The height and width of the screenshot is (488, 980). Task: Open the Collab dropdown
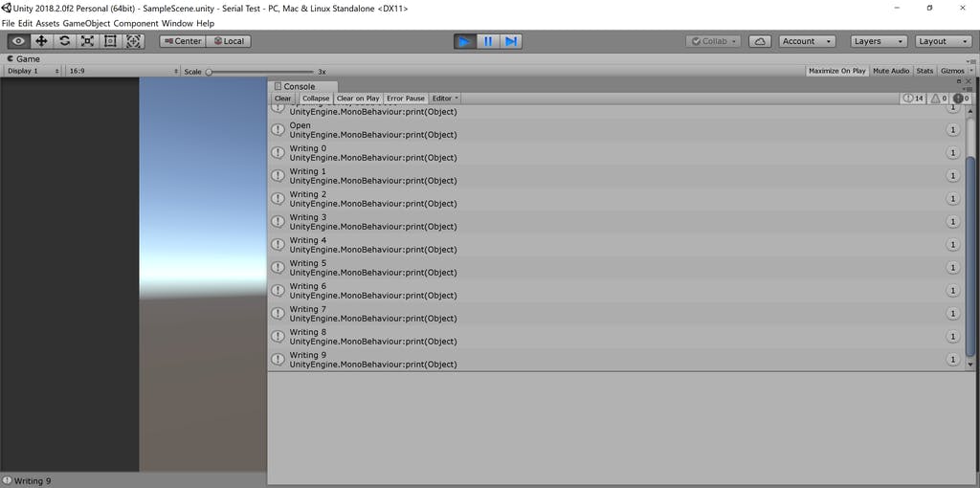click(713, 41)
